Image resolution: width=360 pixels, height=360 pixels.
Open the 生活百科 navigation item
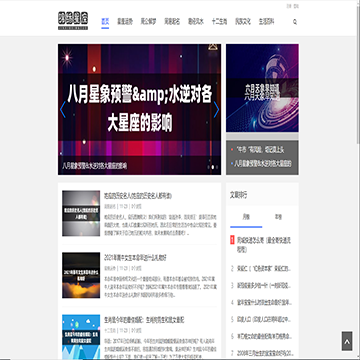[x=266, y=22]
